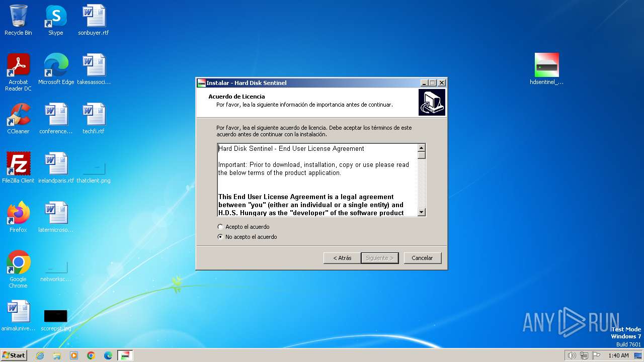Open the Acrobat Reader DC shortcut

18,72
